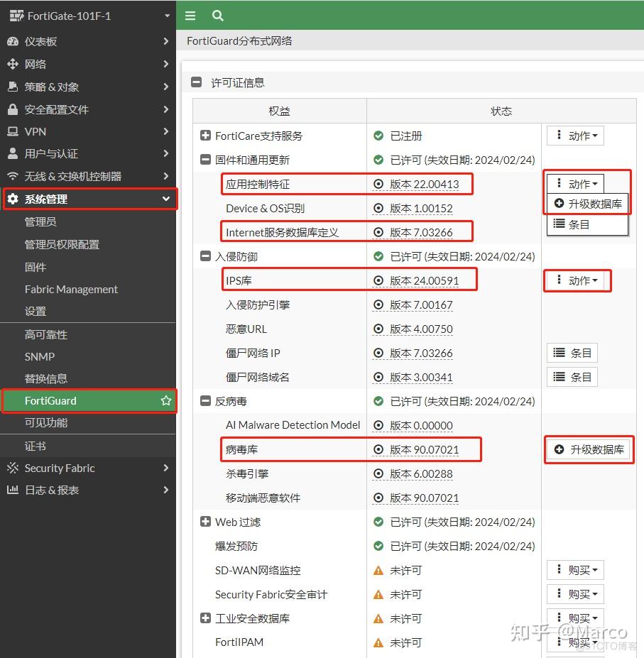
Task: Click the Security Fabric sidebar icon
Action: click(x=12, y=468)
